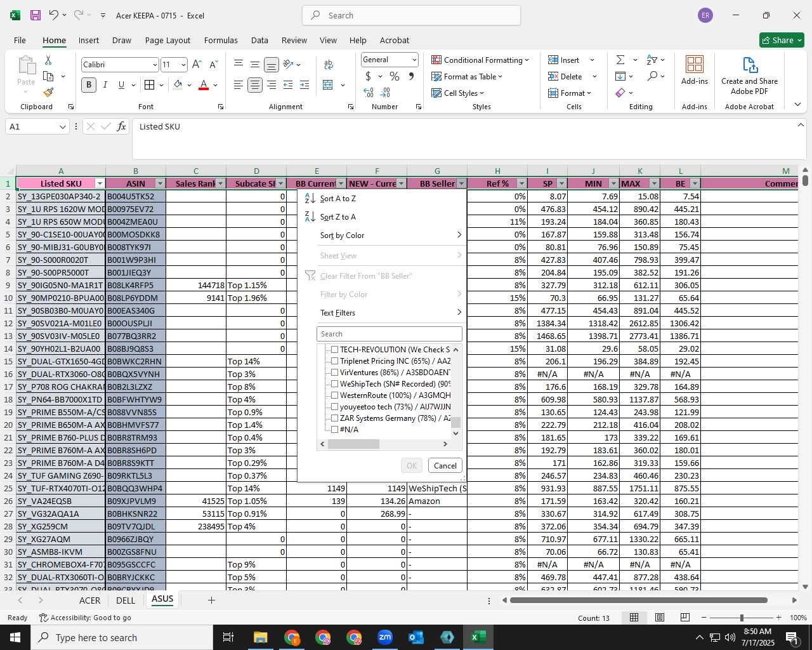Open the Ref % column filter dropdown
Viewport: 812px width, 650px height.
click(521, 183)
